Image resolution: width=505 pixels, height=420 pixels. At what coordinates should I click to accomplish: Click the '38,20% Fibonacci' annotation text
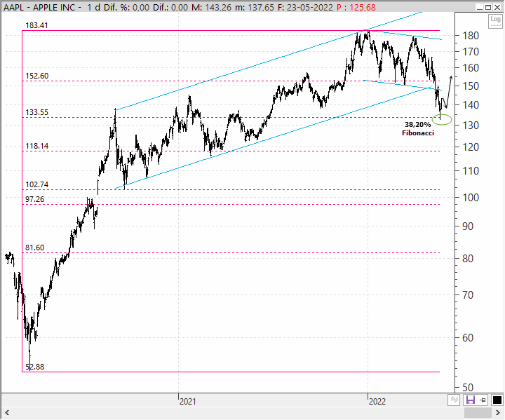point(418,129)
